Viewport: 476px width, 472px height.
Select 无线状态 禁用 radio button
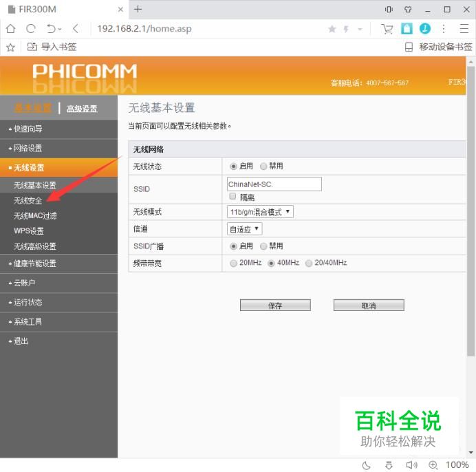point(263,166)
